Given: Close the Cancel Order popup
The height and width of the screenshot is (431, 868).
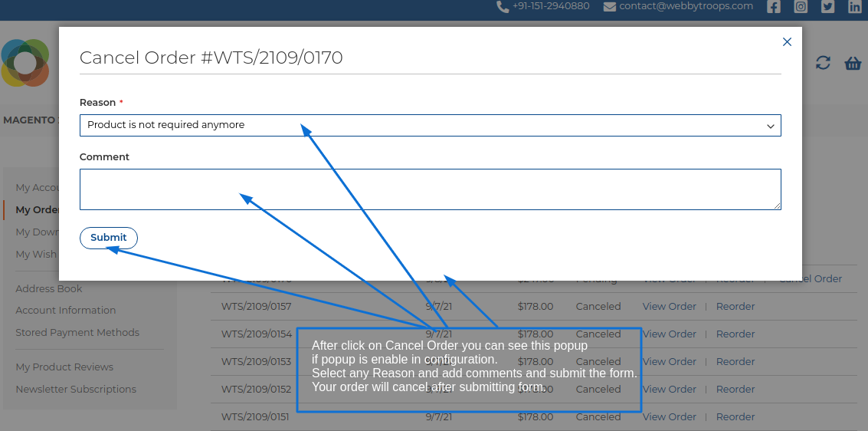Looking at the screenshot, I should (x=787, y=42).
